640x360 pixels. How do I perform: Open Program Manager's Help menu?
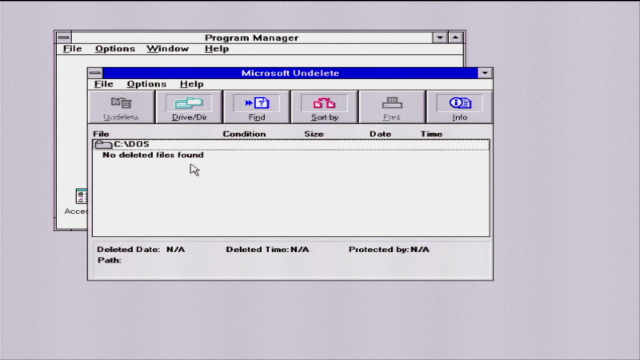[217, 49]
